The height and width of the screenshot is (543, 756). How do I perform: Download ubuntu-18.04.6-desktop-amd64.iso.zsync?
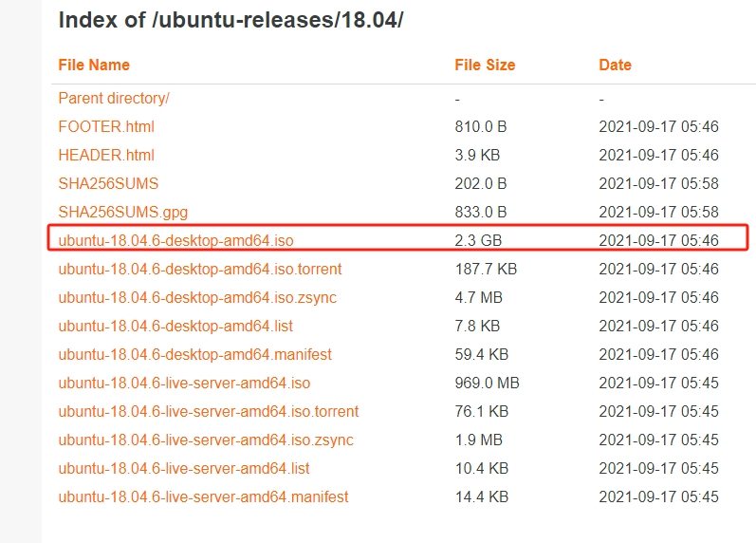197,297
